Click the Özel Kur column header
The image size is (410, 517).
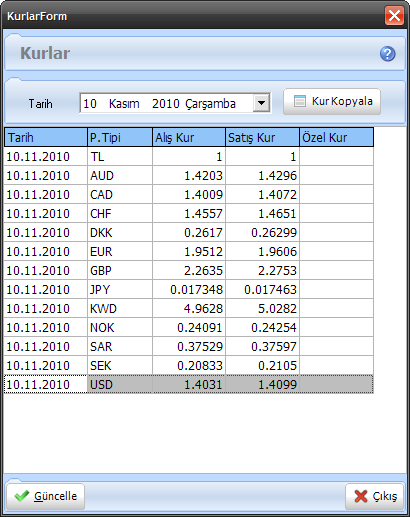point(337,137)
